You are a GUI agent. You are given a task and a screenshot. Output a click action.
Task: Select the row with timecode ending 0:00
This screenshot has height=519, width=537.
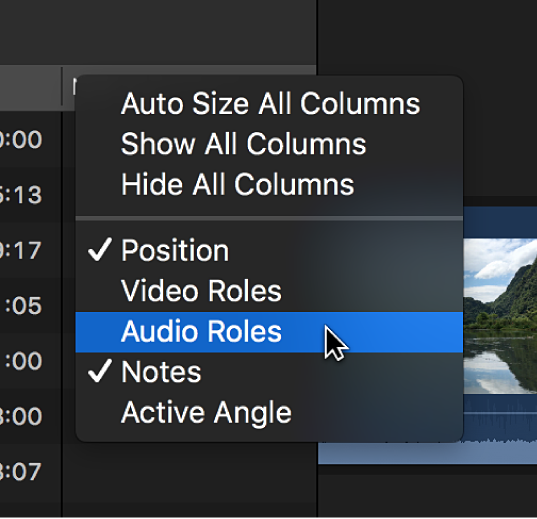tap(21, 139)
